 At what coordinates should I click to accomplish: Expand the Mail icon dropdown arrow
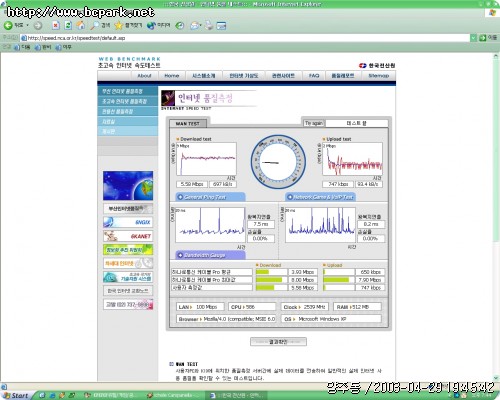point(200,26)
